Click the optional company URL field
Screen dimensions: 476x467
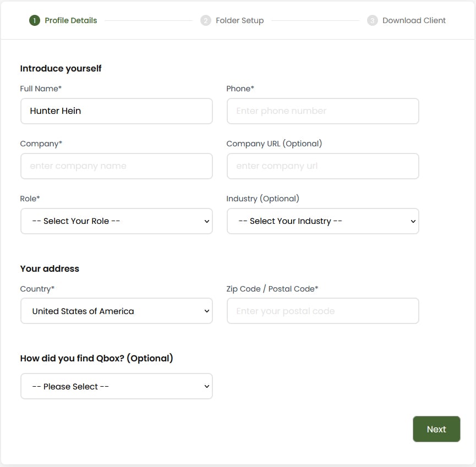(322, 166)
